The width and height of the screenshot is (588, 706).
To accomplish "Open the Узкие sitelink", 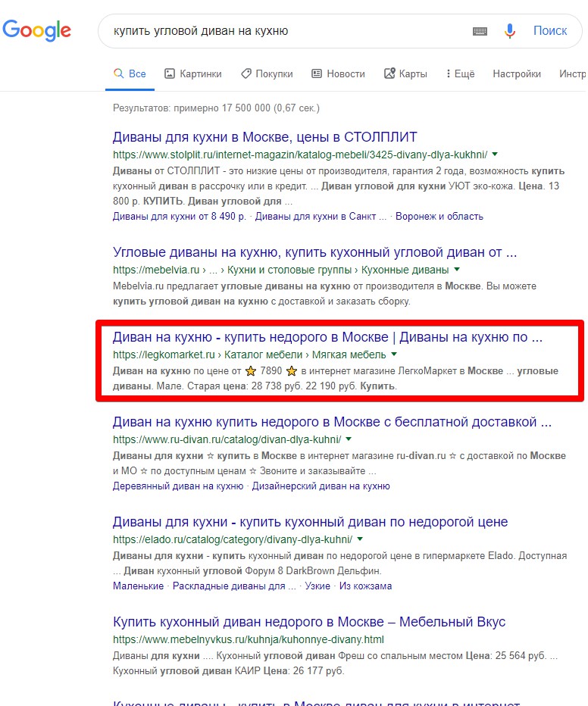I will (317, 586).
